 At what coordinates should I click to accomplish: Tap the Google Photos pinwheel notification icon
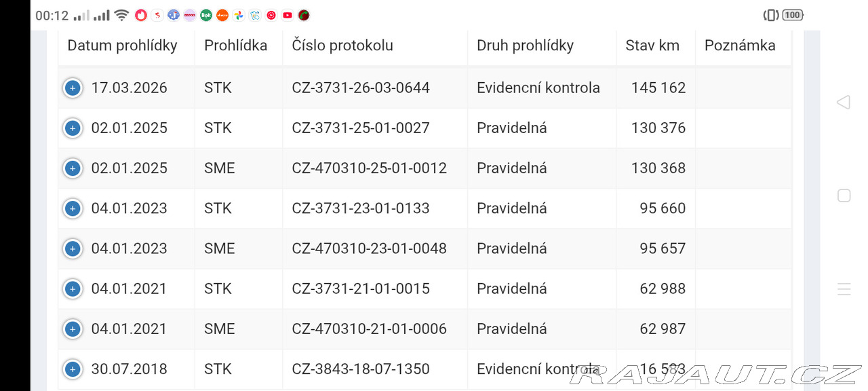(239, 15)
